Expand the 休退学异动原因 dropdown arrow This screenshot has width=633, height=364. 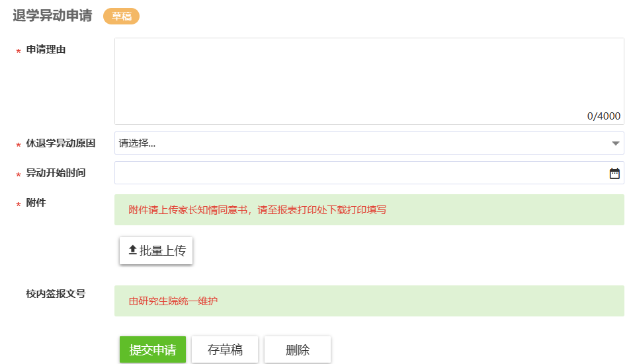point(615,143)
